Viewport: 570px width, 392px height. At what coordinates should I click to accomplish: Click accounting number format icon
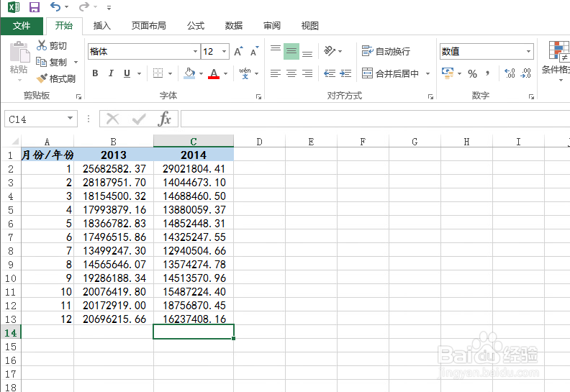pyautogui.click(x=448, y=73)
